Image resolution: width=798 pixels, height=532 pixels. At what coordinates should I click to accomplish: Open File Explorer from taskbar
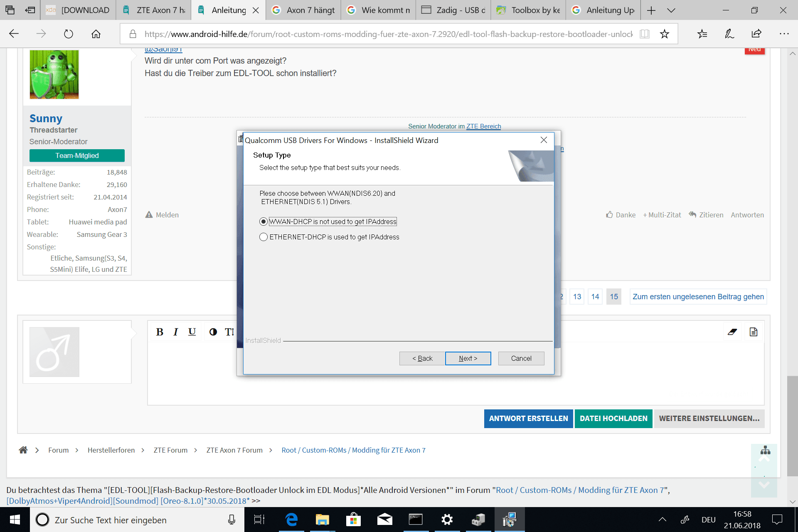click(x=322, y=520)
